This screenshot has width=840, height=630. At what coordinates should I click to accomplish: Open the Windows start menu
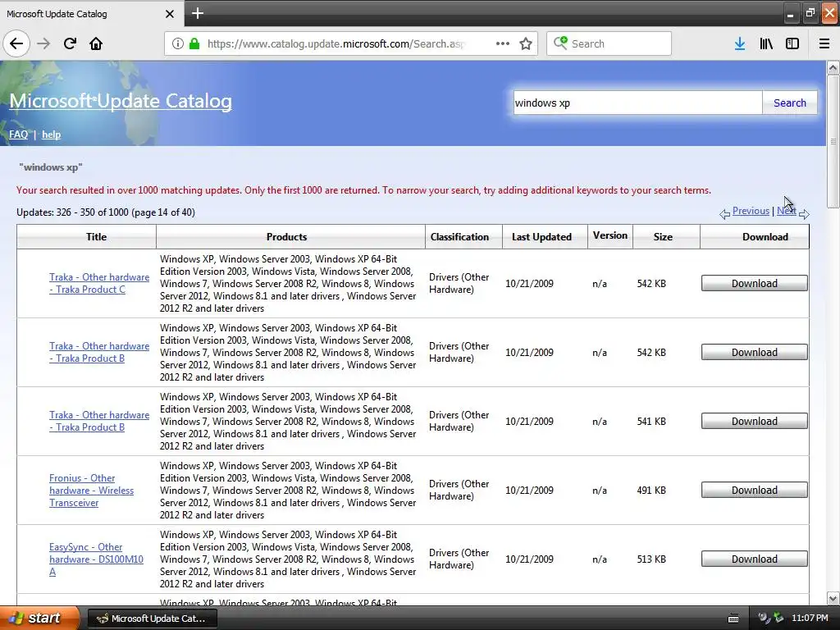(39, 619)
